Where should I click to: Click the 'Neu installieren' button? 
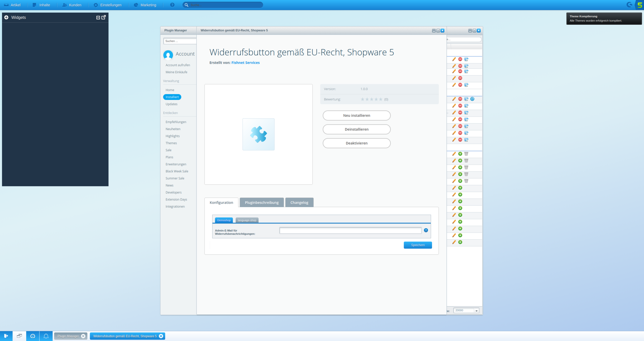357,116
